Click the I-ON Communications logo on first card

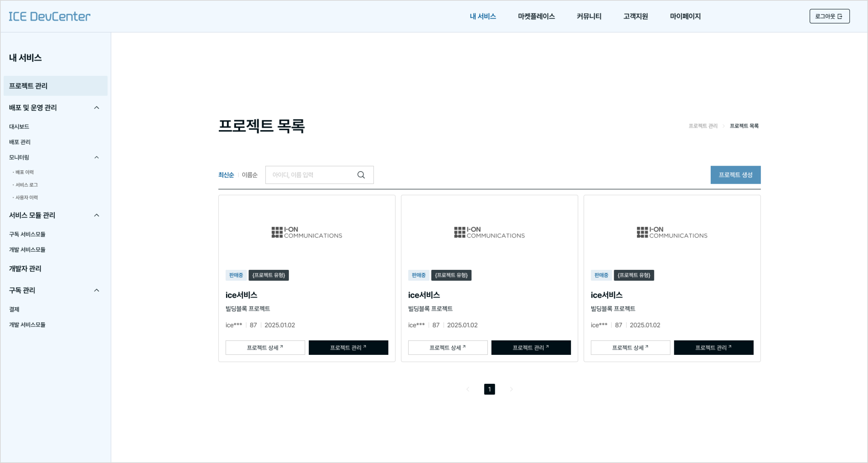click(x=307, y=232)
